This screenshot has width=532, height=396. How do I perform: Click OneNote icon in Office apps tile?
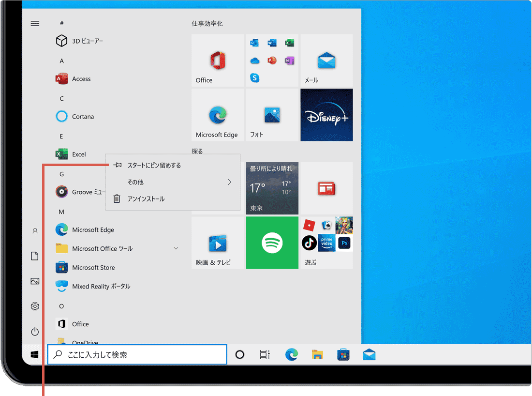[289, 61]
